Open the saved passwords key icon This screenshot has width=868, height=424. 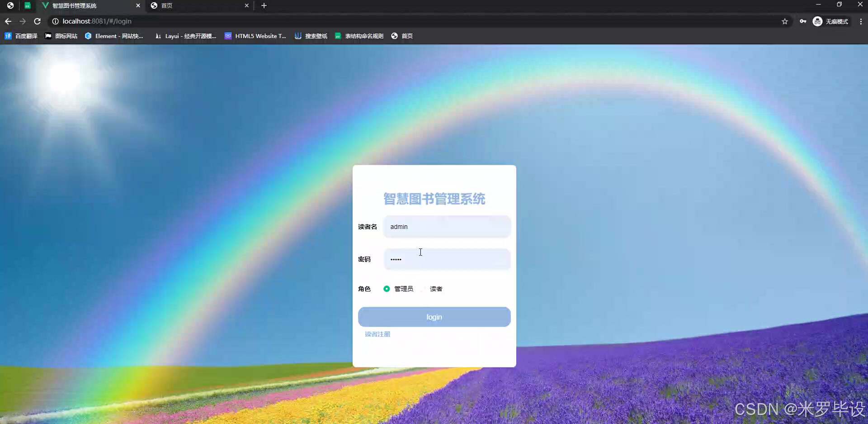pos(803,21)
